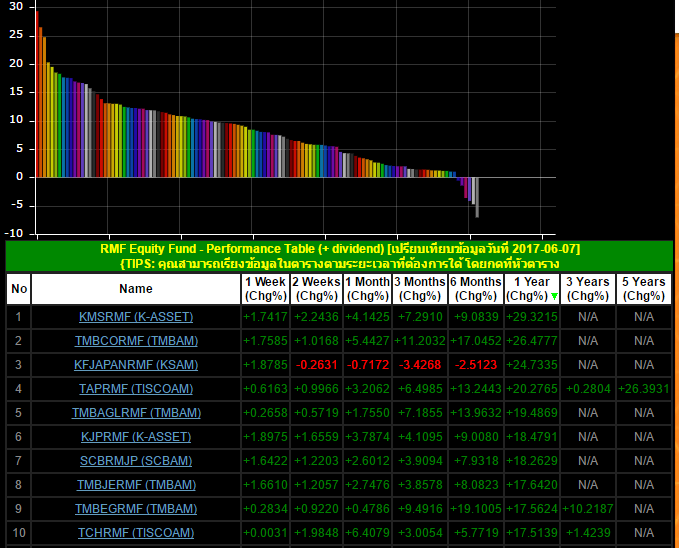Click the No column header
This screenshot has width=679, height=548.
[19, 289]
